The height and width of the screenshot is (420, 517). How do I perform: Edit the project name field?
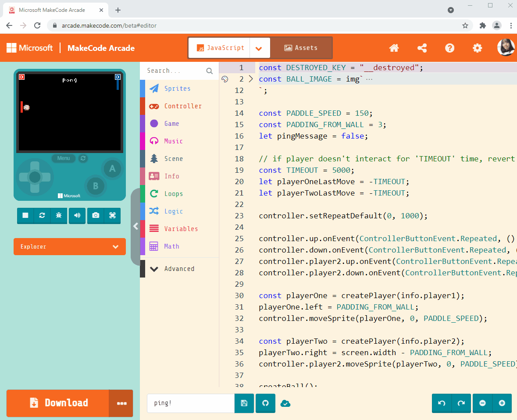pyautogui.click(x=191, y=403)
